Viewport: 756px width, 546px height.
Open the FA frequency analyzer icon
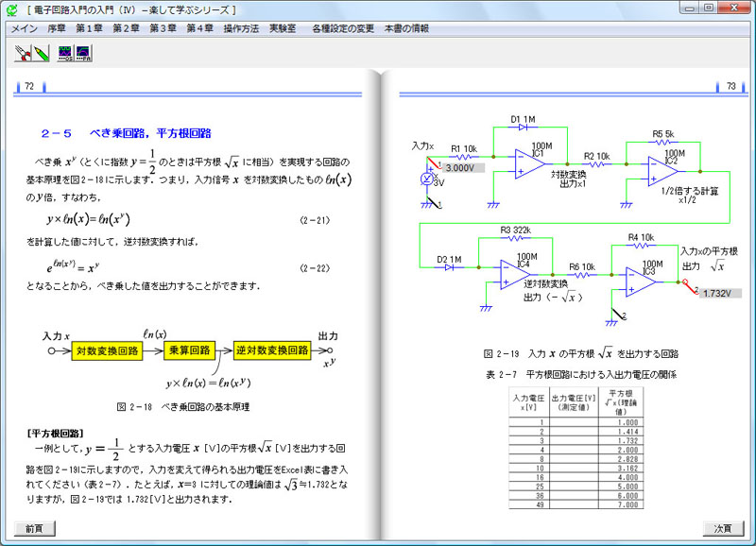click(x=83, y=53)
